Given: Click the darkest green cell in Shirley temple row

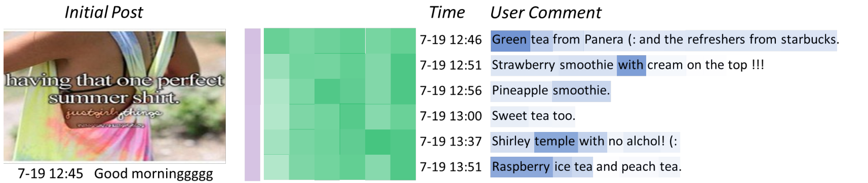Looking at the screenshot, I should (x=378, y=142).
